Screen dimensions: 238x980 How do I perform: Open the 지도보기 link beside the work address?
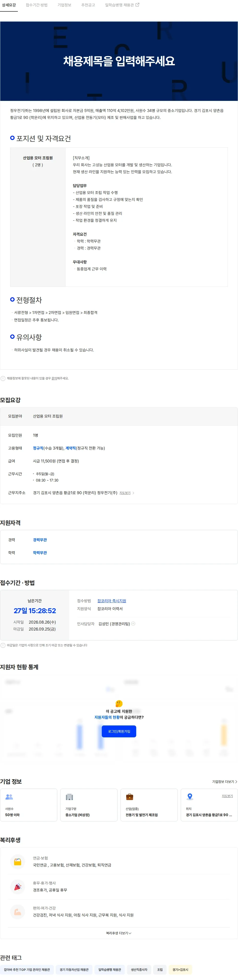point(125,493)
